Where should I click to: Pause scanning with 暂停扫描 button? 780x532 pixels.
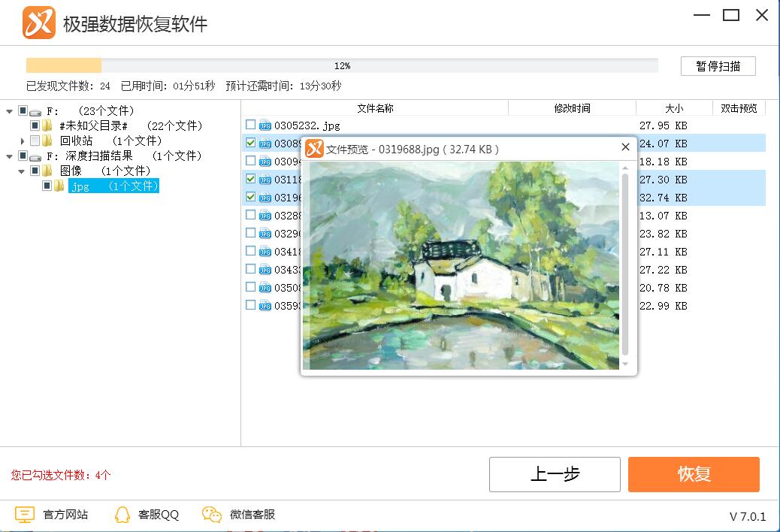[x=718, y=66]
